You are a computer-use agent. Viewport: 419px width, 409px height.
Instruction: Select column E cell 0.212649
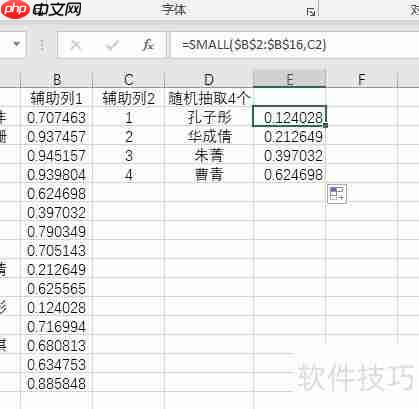click(x=290, y=136)
